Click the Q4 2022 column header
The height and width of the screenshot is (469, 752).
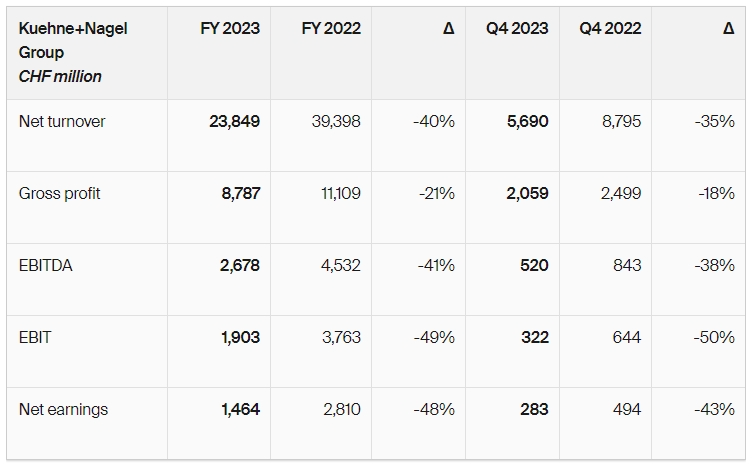[611, 29]
